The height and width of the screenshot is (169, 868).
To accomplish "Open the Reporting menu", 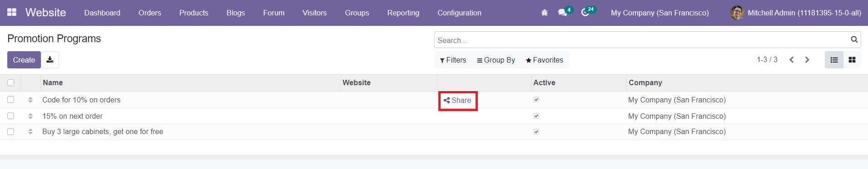I will click(403, 13).
